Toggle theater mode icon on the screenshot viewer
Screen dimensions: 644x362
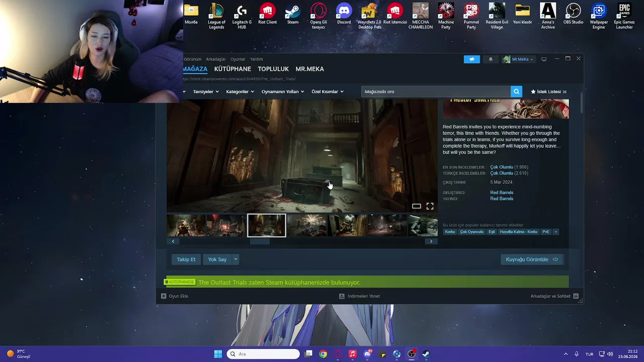[416, 206]
